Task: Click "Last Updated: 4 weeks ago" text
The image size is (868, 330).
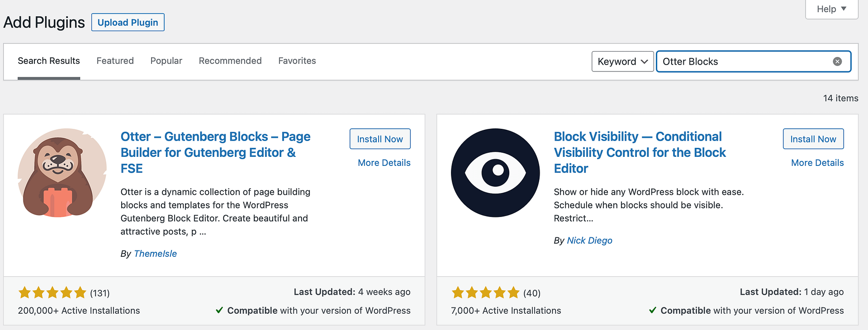Action: click(x=352, y=292)
